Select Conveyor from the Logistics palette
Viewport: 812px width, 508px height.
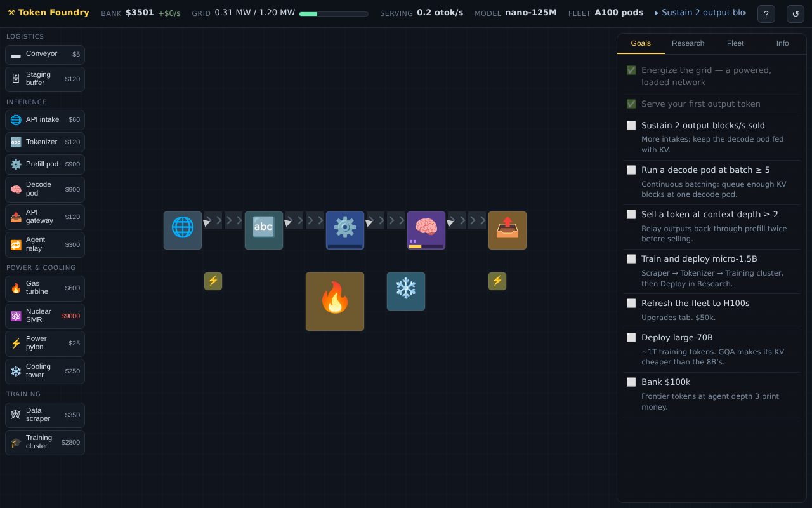45,55
